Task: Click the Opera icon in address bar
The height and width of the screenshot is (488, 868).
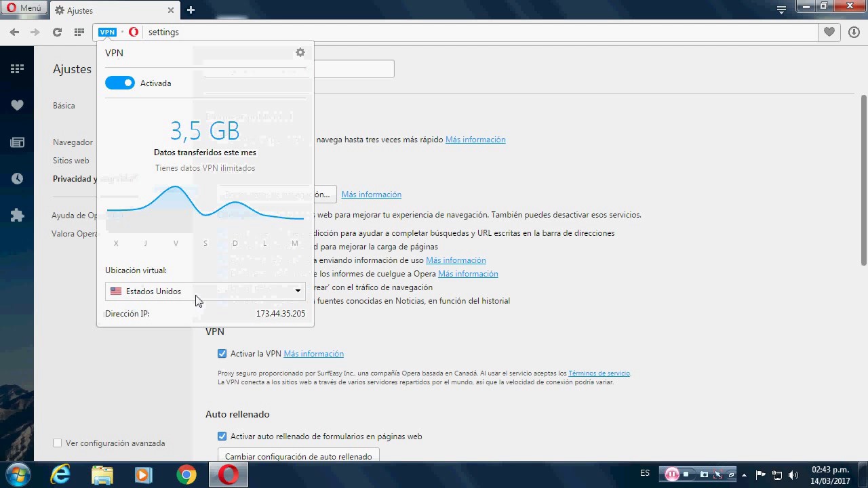Action: pos(134,32)
